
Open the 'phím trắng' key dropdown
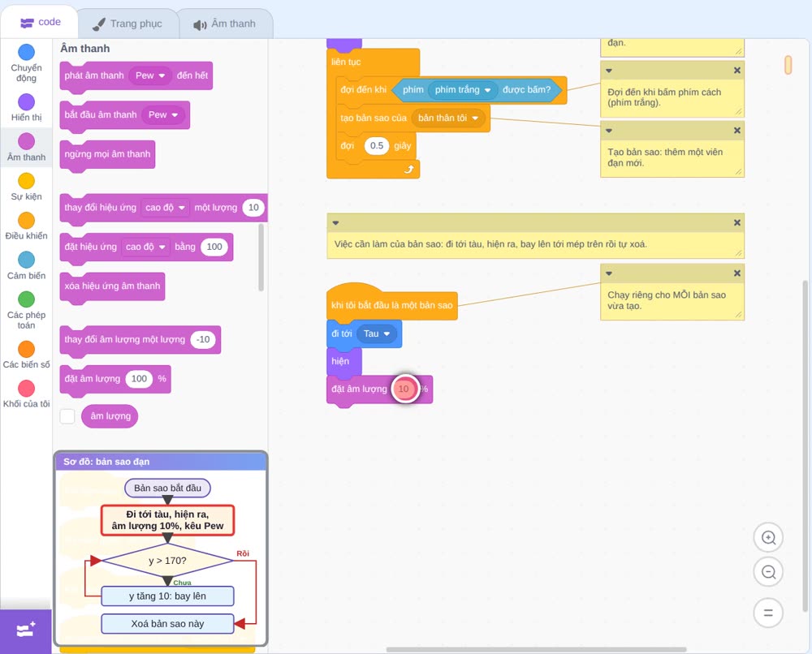pos(463,90)
